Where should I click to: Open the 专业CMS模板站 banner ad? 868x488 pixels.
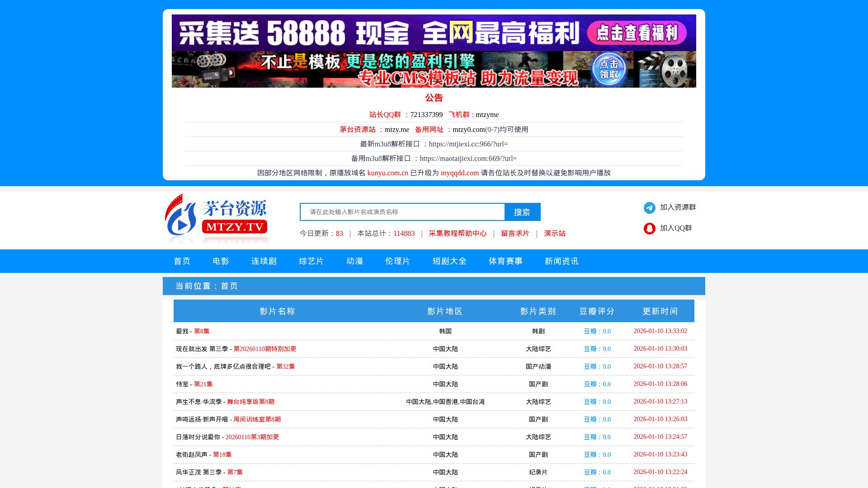click(x=434, y=69)
